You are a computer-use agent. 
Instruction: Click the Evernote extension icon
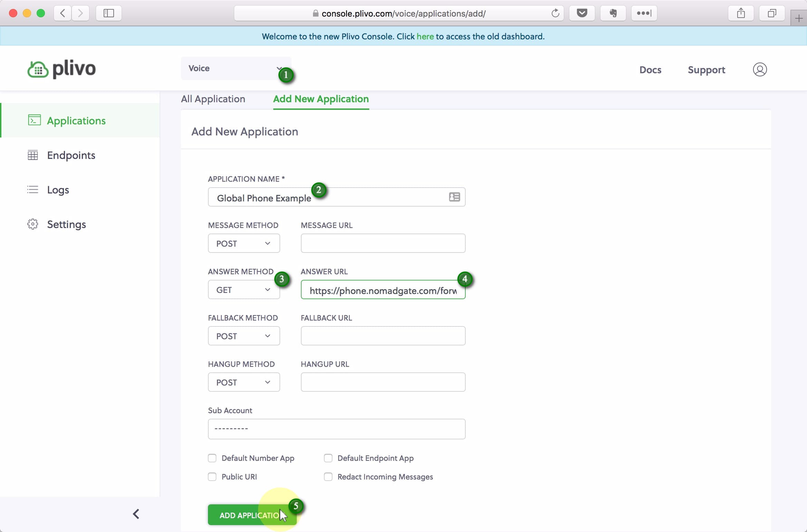tap(613, 13)
